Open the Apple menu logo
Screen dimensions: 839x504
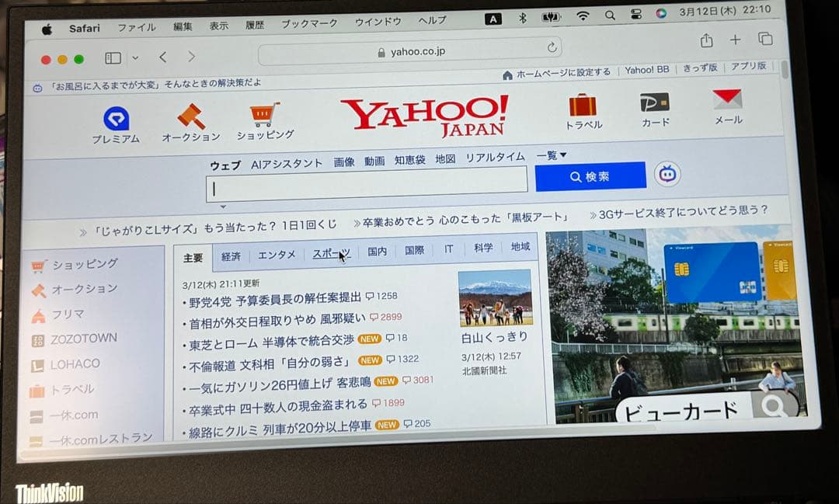(x=47, y=30)
